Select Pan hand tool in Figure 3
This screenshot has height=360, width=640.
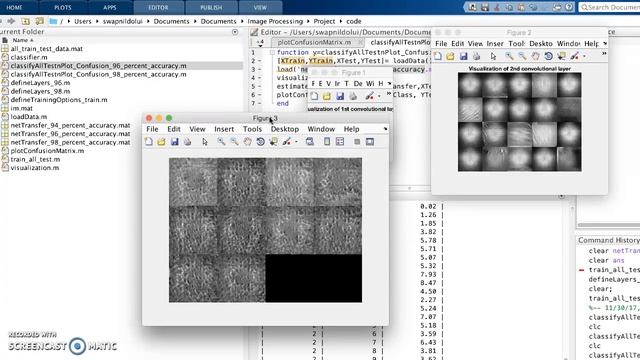click(247, 142)
